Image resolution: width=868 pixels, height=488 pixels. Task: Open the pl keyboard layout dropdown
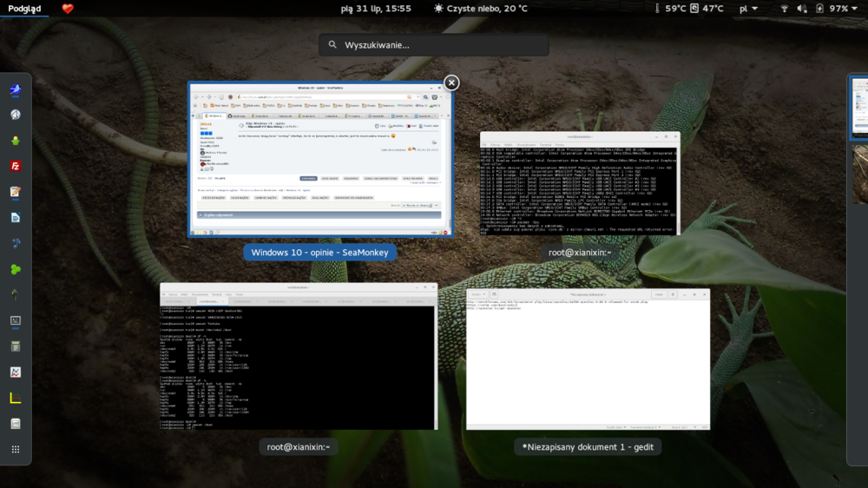[748, 9]
